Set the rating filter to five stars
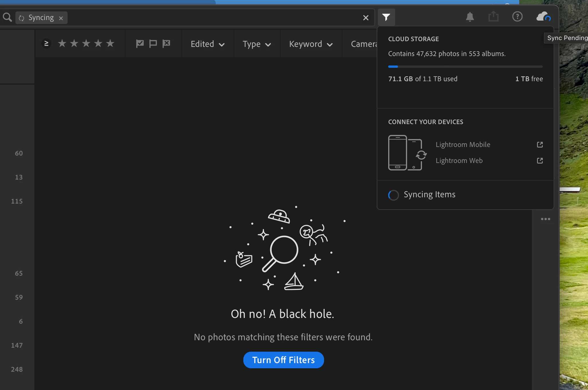This screenshot has height=390, width=588. tap(110, 43)
